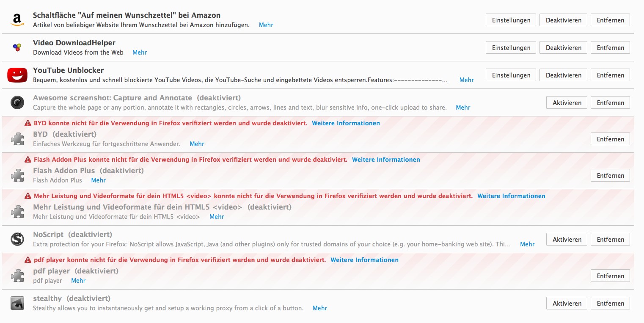
Task: Remove the BYD add-on
Action: [611, 139]
